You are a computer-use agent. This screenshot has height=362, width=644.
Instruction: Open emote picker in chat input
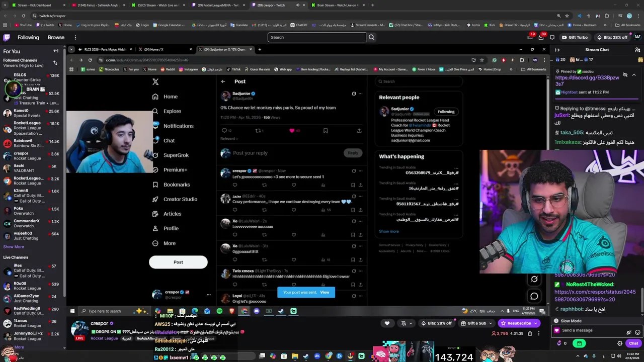[637, 332]
